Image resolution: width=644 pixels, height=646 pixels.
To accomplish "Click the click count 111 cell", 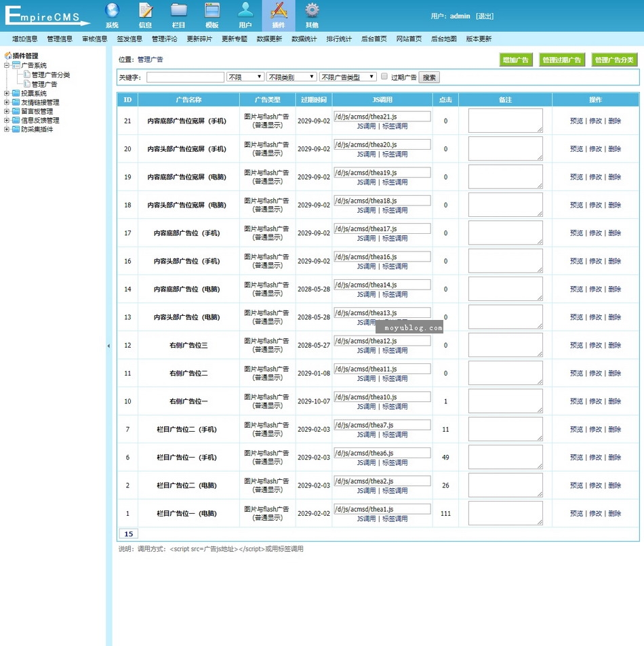I will (x=445, y=513).
